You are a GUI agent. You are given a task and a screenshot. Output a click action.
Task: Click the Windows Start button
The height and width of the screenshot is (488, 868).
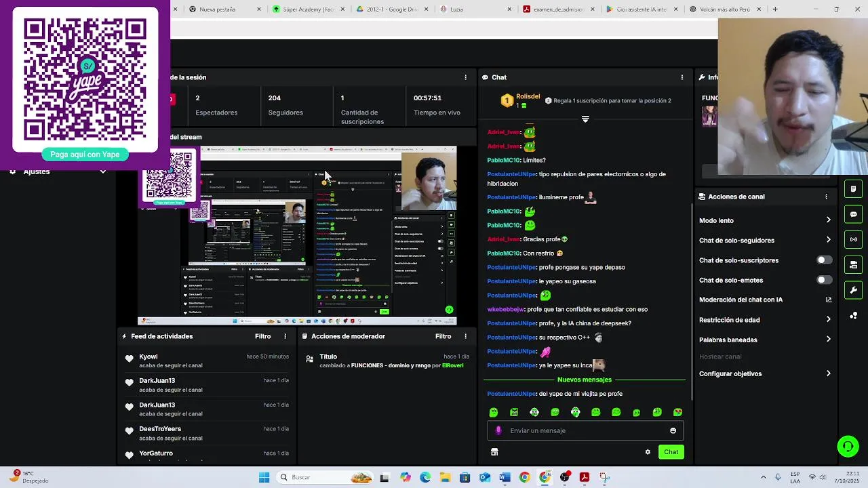click(264, 477)
